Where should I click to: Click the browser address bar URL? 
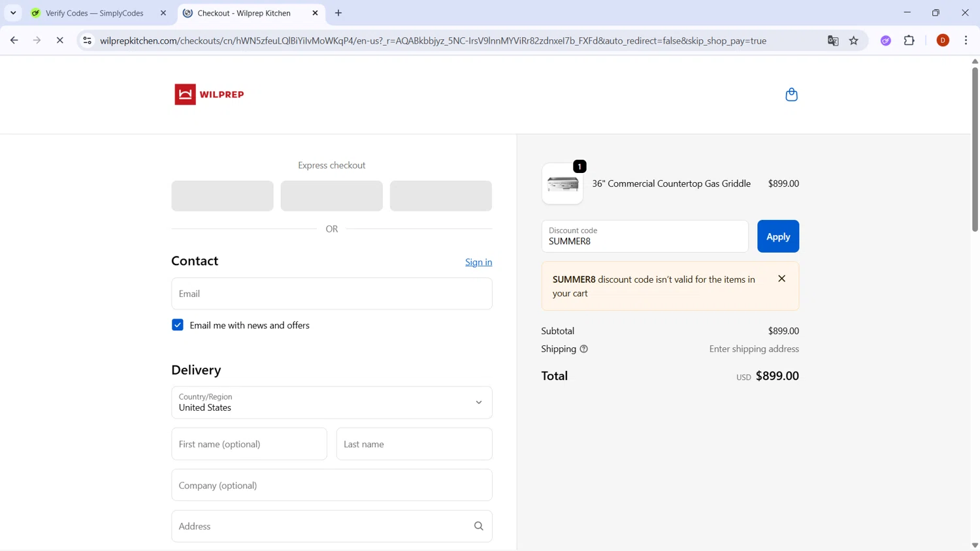tap(433, 40)
